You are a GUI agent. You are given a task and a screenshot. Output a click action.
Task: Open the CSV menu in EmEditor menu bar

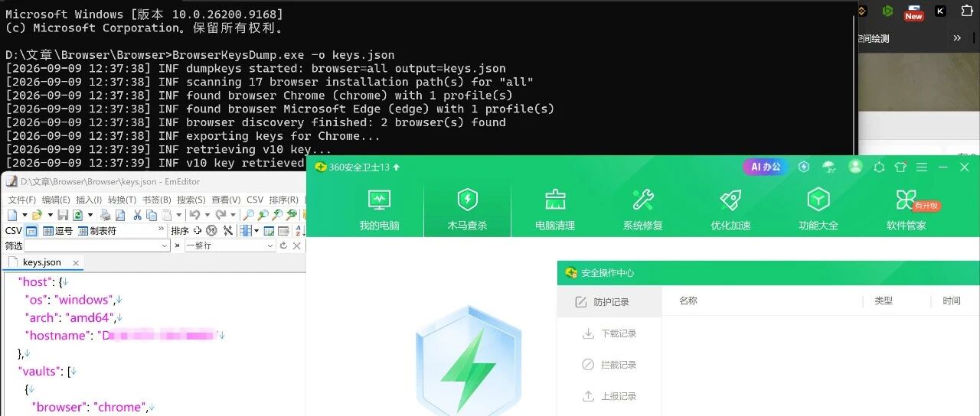(255, 200)
